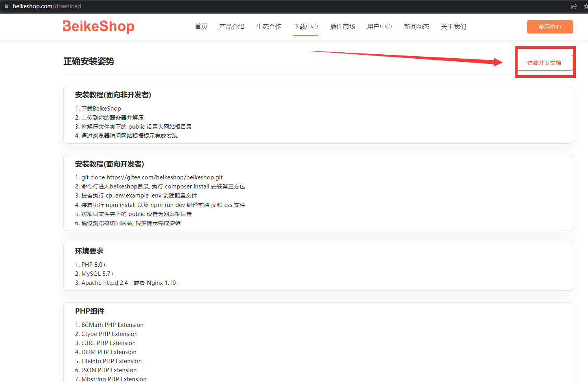
Task: Click the 'Ctype PHP Extension' item
Action: (x=107, y=334)
